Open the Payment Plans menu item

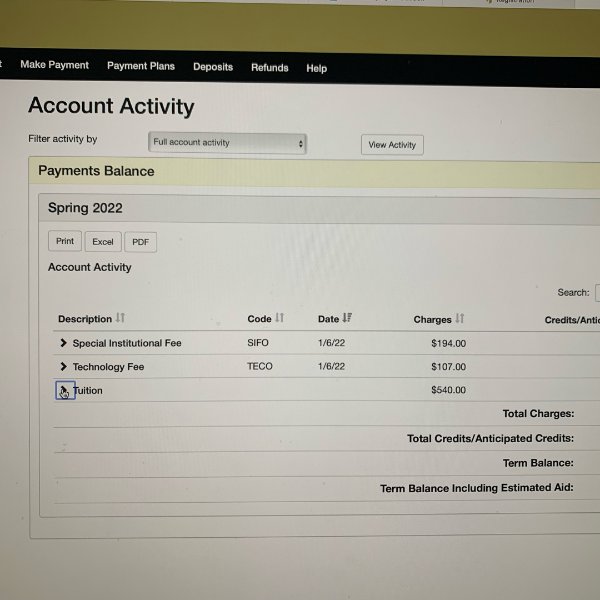click(141, 66)
